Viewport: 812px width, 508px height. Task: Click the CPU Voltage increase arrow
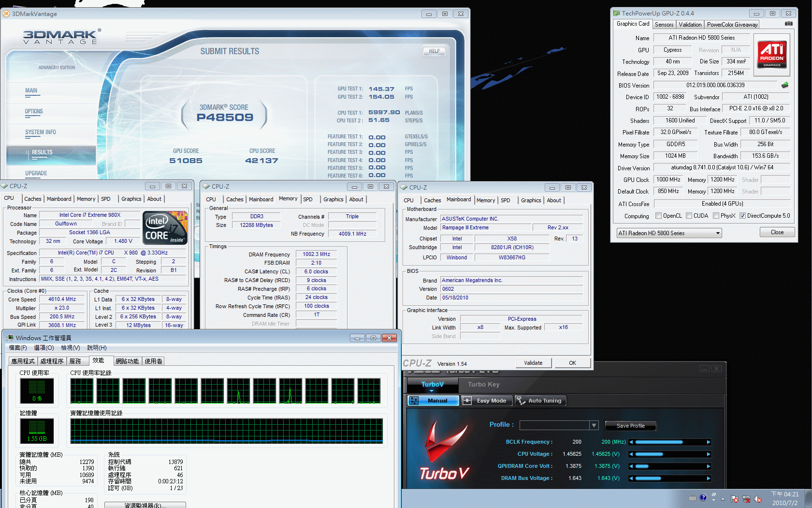click(709, 454)
